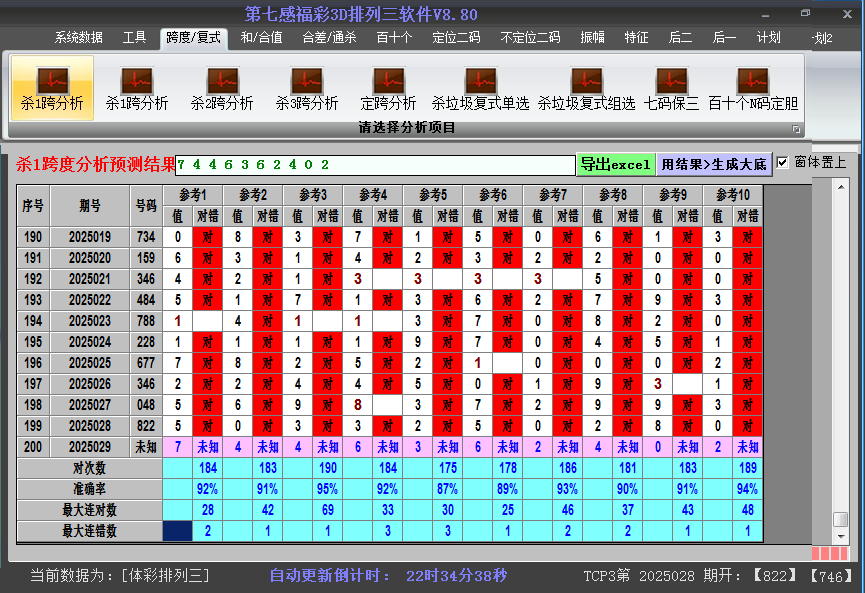
Task: Click the prediction result text field
Action: [375, 165]
